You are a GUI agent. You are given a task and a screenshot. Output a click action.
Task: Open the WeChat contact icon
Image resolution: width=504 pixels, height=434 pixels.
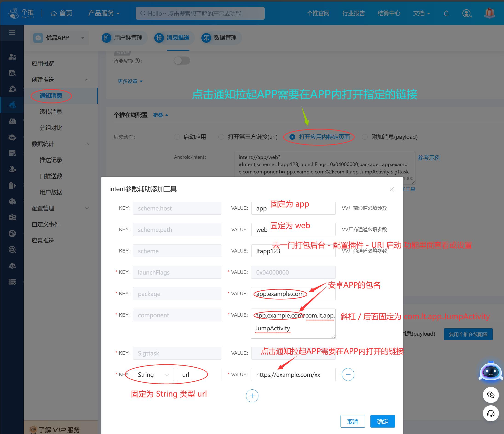point(491,395)
